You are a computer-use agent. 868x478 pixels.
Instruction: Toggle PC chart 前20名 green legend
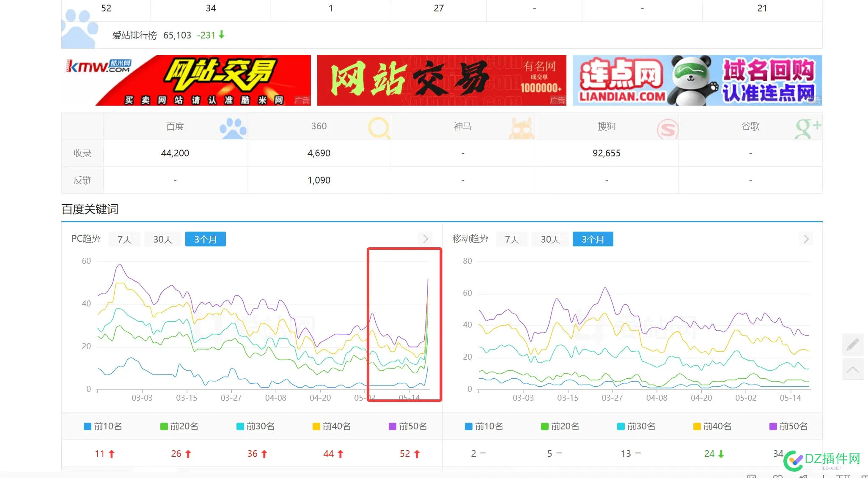pos(179,426)
